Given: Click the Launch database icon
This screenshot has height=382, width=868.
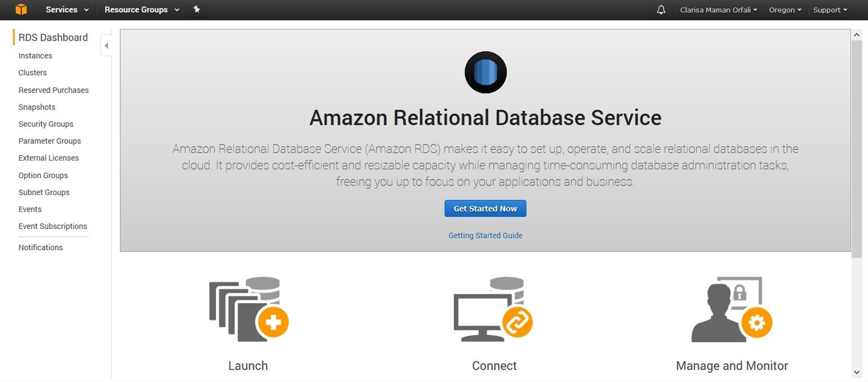Looking at the screenshot, I should (x=249, y=309).
